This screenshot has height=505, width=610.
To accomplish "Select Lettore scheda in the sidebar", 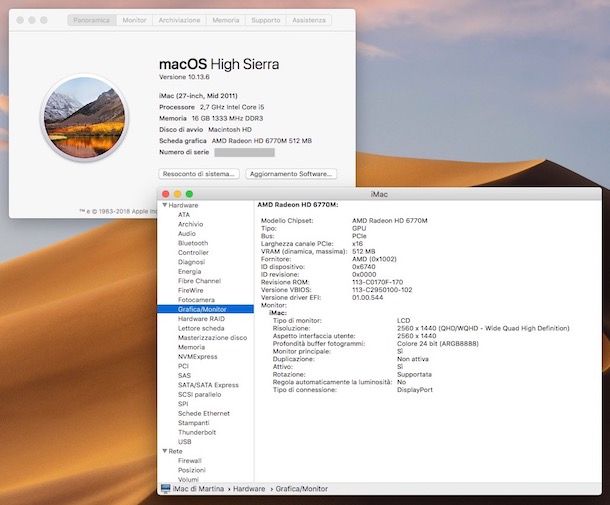I will coord(201,328).
